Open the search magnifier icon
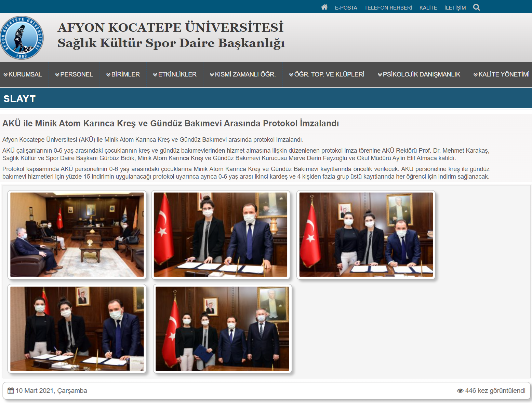Screen dimensions: 532x403 [476, 7]
